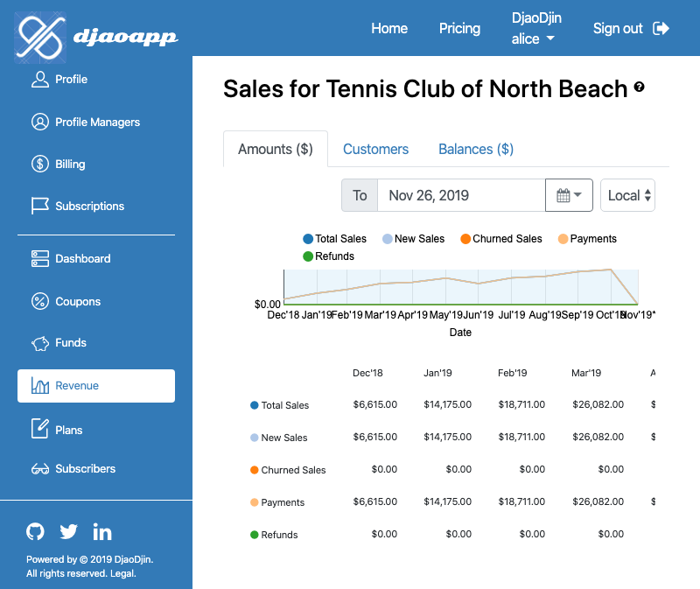Click the Jan'19 table column header

(438, 373)
